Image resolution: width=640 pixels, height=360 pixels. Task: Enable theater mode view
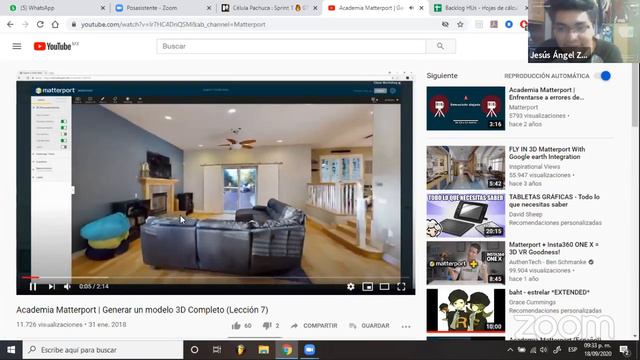(384, 287)
